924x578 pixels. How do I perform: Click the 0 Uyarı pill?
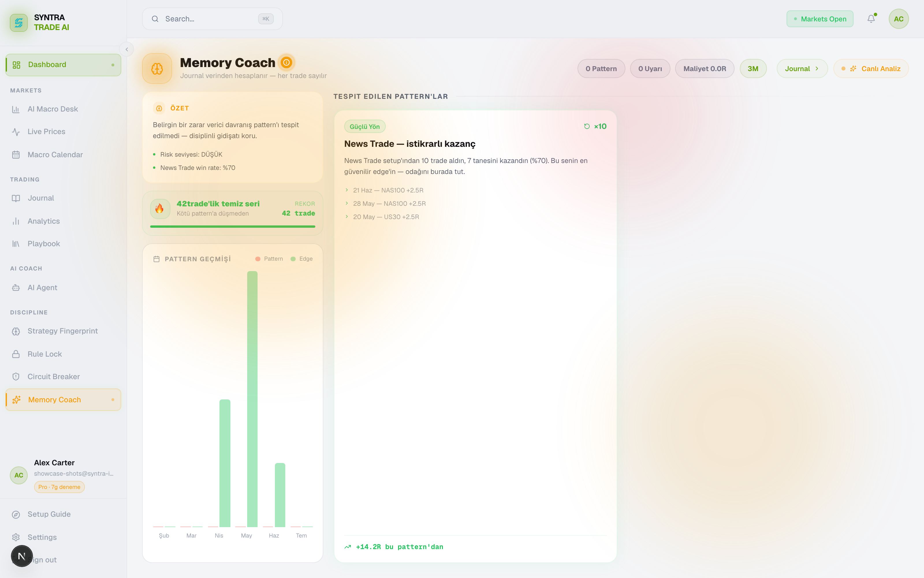coord(650,69)
